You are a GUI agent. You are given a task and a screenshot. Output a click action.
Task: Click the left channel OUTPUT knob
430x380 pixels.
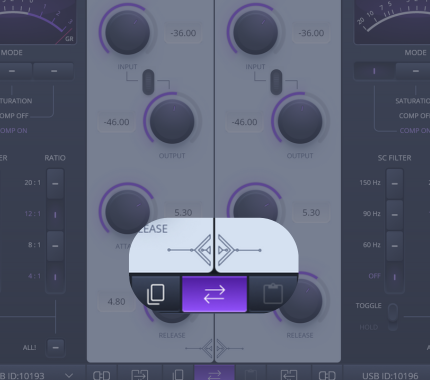coord(172,121)
